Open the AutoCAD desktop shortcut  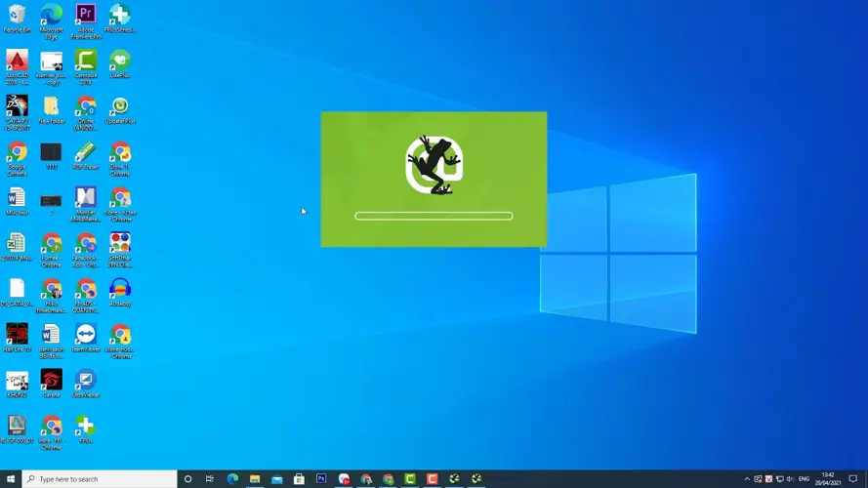(x=17, y=67)
